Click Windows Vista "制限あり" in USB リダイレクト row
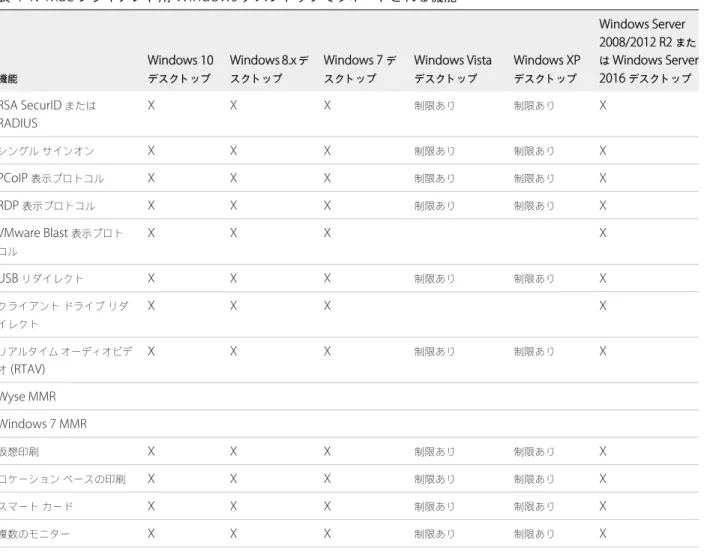 pos(434,278)
